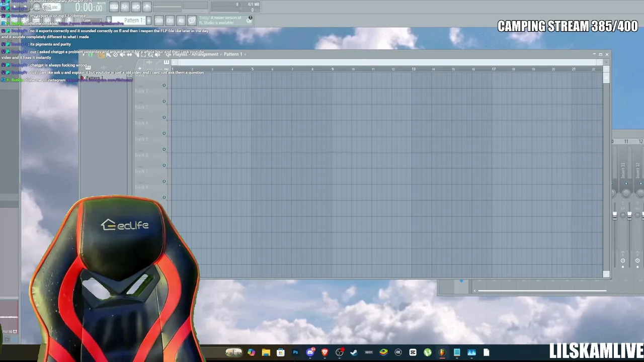Screen dimensions: 644x362
Task: Click the Ctrl button in top toolbar
Action: [170, 21]
